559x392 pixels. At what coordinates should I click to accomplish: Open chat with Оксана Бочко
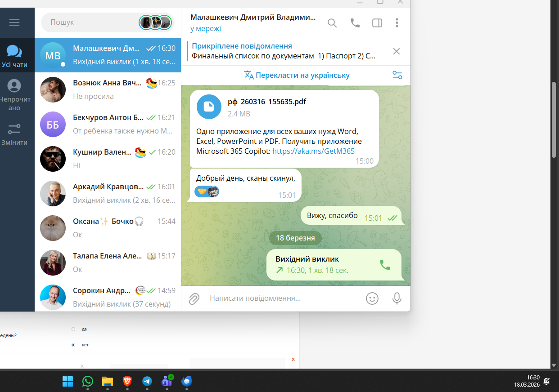(x=108, y=228)
